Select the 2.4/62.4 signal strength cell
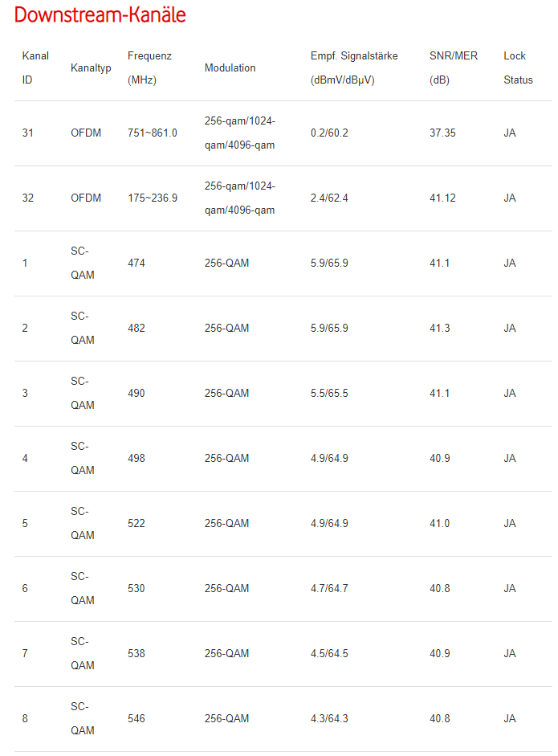 [x=329, y=198]
